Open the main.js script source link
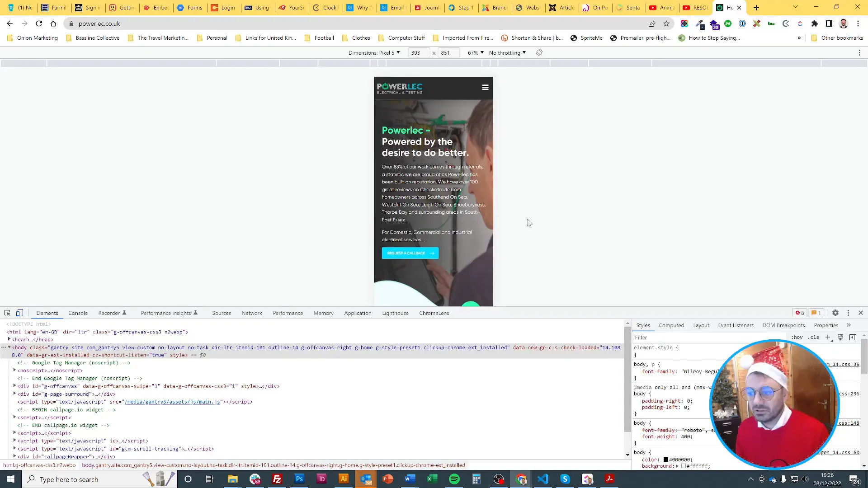 [172, 402]
